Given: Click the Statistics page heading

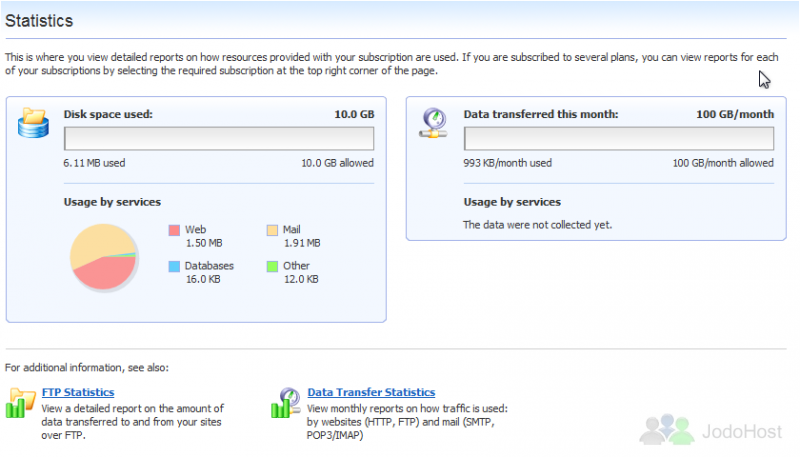Looking at the screenshot, I should pyautogui.click(x=39, y=21).
